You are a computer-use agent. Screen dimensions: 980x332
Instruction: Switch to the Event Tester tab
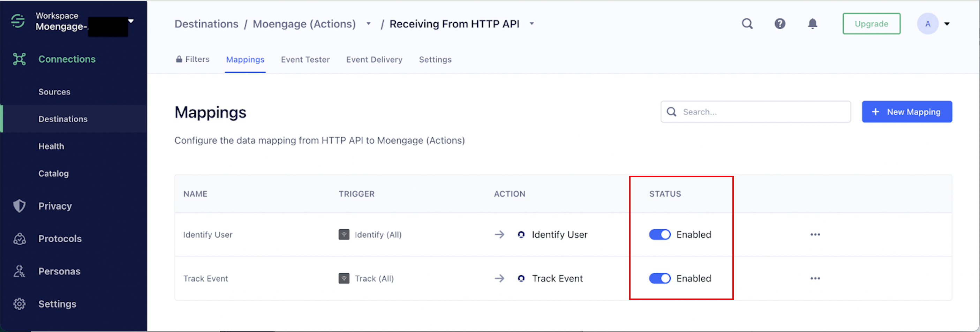pyautogui.click(x=305, y=60)
